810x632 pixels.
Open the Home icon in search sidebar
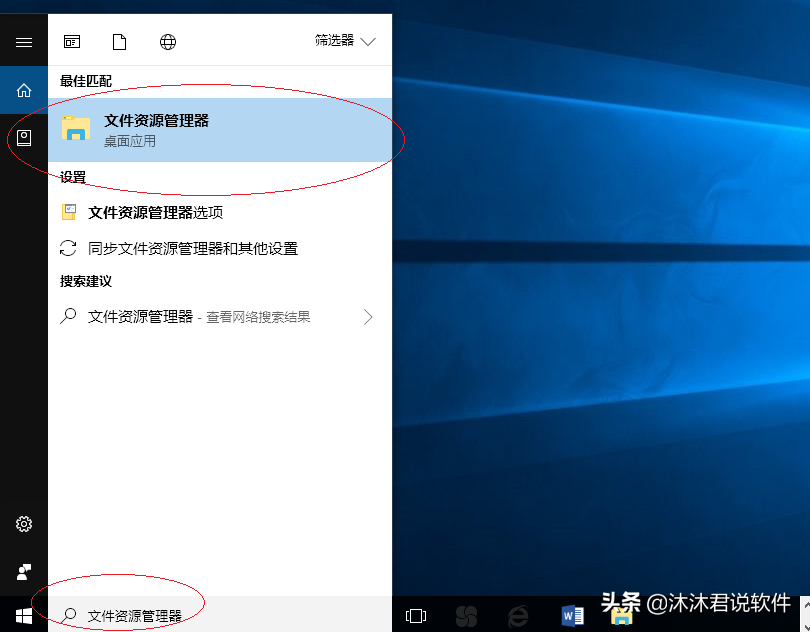23,89
